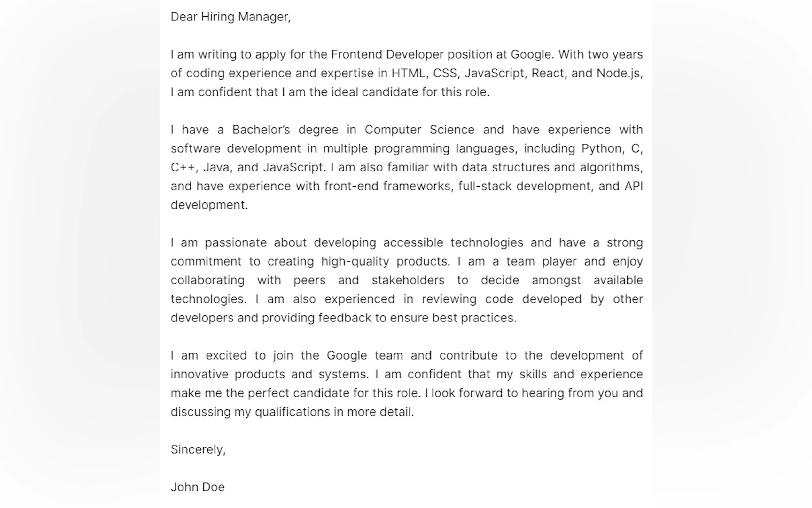Viewport: 812px width, 508px height.
Task: Click the word "innovative" in the last paragraph
Action: click(x=199, y=374)
